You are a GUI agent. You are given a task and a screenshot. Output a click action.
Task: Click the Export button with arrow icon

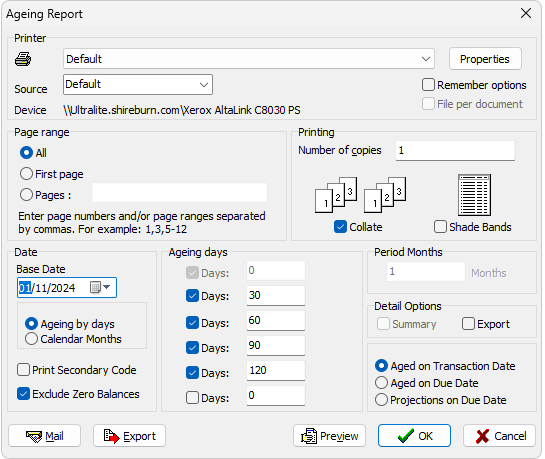(129, 436)
